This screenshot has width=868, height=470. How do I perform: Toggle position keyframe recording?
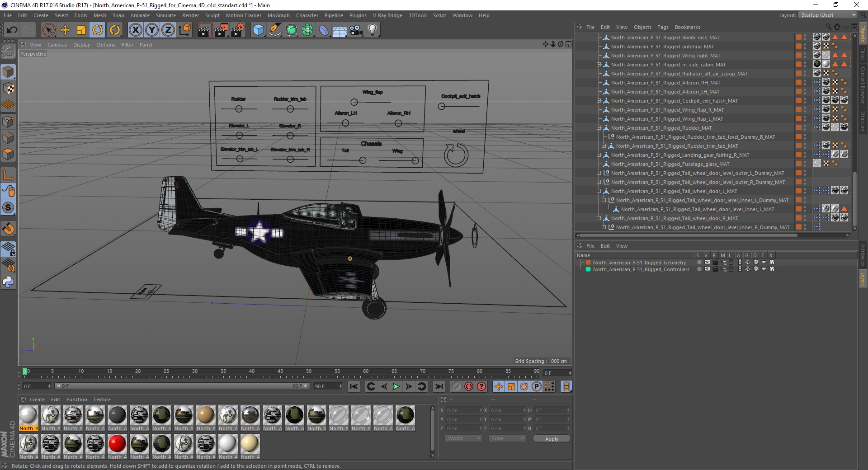point(498,386)
